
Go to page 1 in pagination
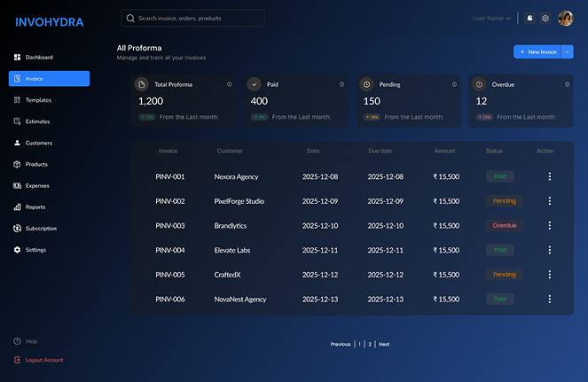pos(359,344)
